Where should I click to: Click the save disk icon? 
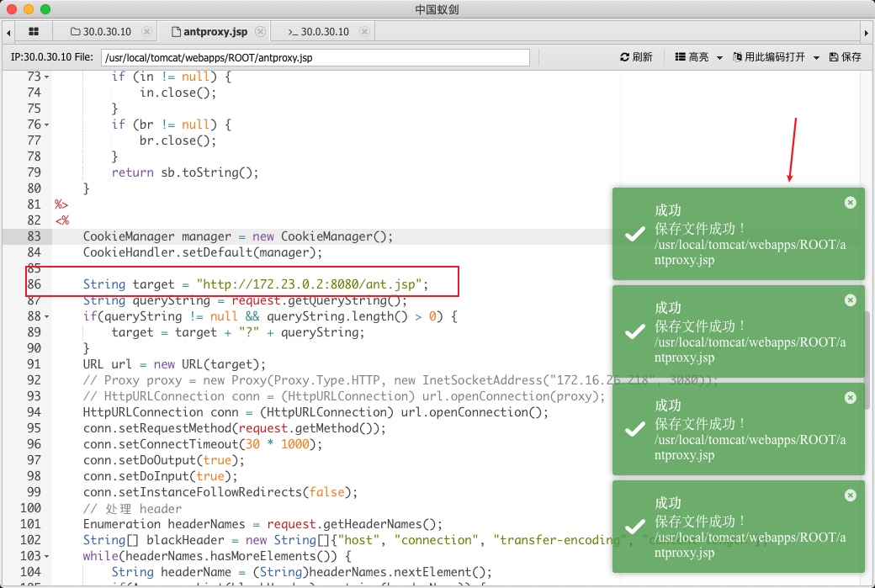click(834, 57)
